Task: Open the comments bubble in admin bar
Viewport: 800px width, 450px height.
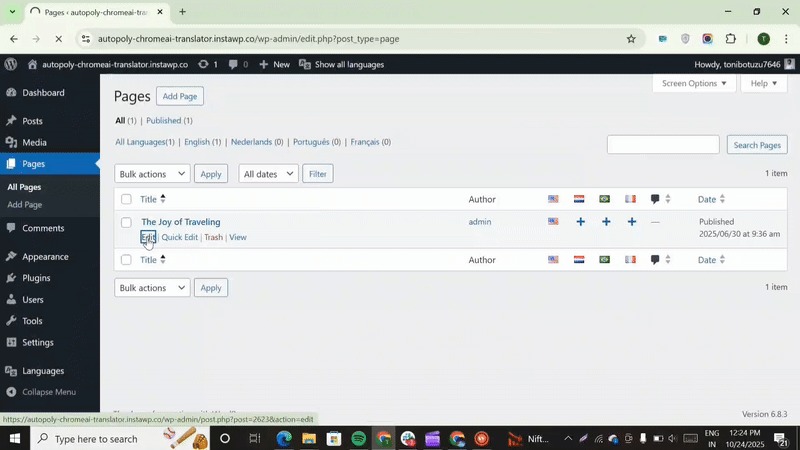Action: coord(238,64)
